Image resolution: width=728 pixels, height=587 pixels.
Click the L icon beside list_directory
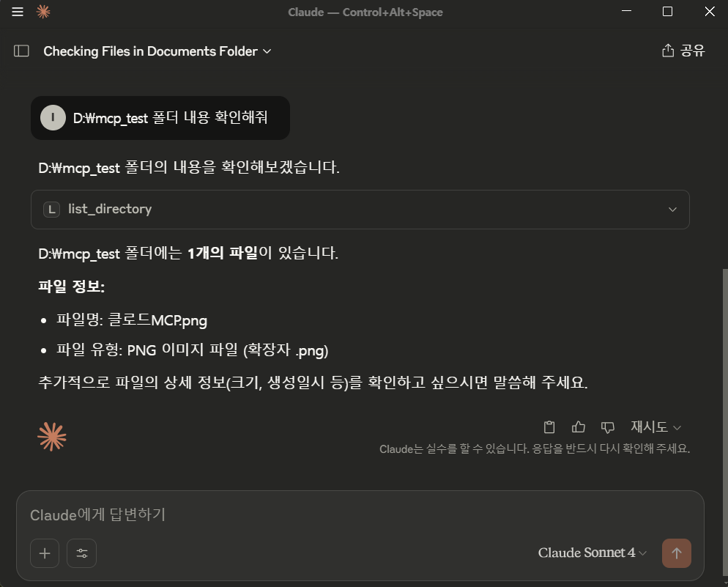51,210
